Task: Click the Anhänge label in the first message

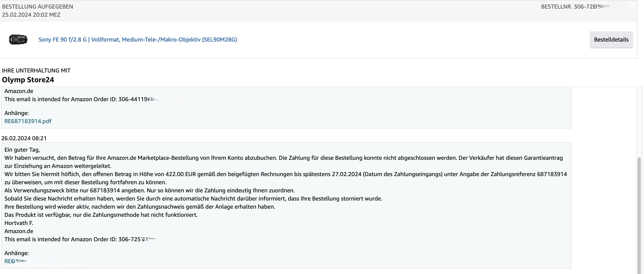Action: (x=16, y=113)
